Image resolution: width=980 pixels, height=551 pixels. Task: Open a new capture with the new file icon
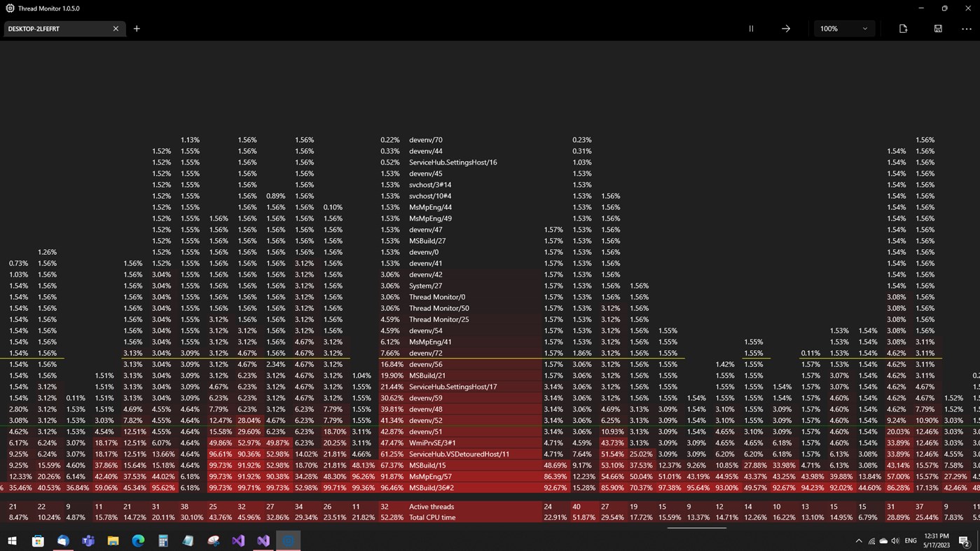(902, 28)
